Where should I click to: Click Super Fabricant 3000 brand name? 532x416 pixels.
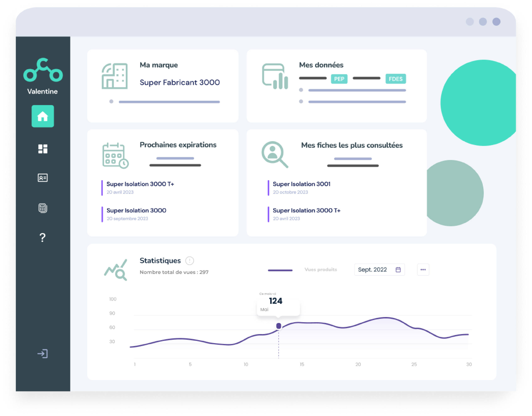tap(180, 82)
